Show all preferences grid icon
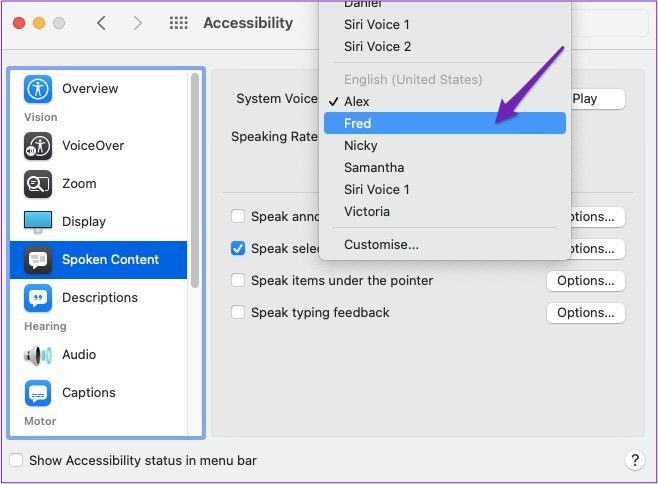This screenshot has width=658, height=484. [x=179, y=23]
